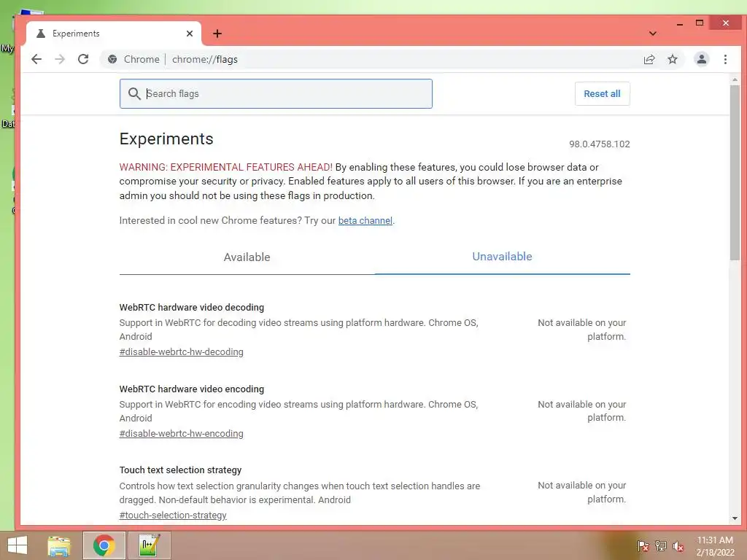
Task: Click the Action Center flag tray icon
Action: click(642, 545)
